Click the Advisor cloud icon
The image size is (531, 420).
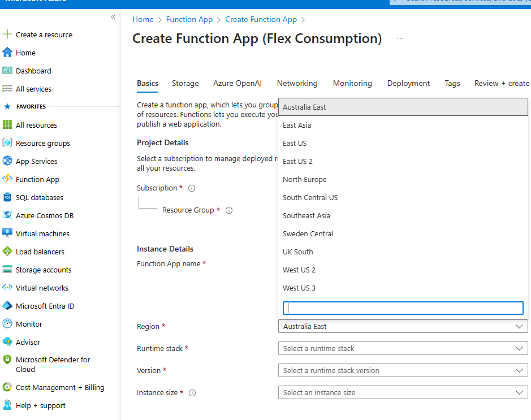point(7,342)
